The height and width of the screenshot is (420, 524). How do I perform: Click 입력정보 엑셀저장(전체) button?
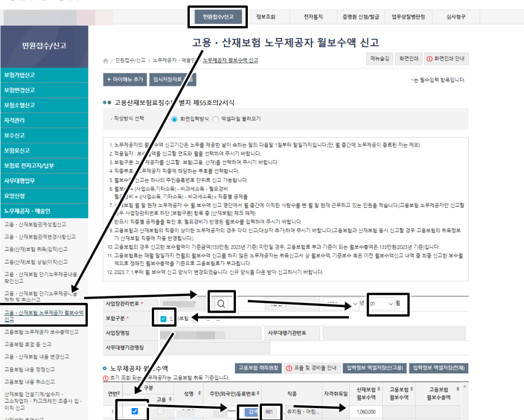point(439,367)
